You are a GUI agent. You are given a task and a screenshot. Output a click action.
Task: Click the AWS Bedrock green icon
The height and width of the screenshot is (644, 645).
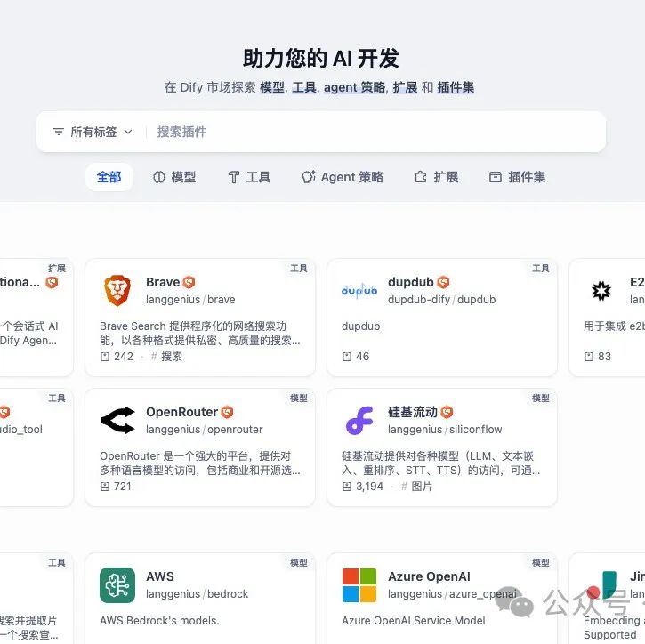click(x=117, y=585)
